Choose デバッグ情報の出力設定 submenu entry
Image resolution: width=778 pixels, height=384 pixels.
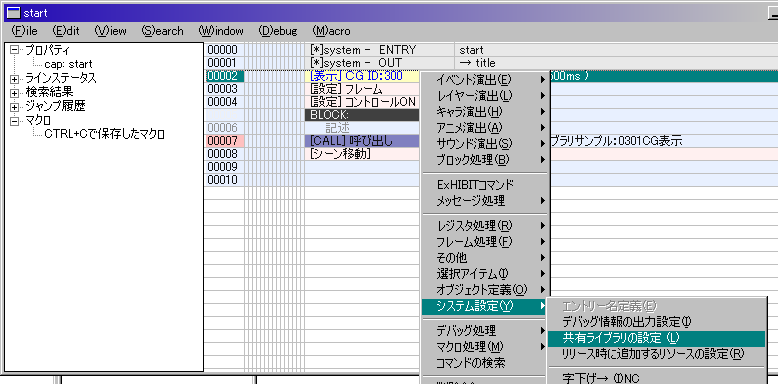pyautogui.click(x=656, y=322)
